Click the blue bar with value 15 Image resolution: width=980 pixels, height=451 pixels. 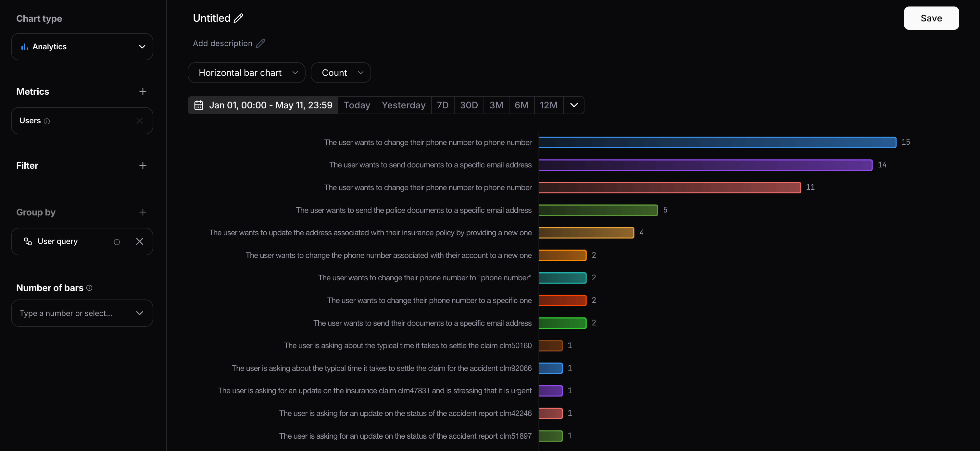[718, 142]
